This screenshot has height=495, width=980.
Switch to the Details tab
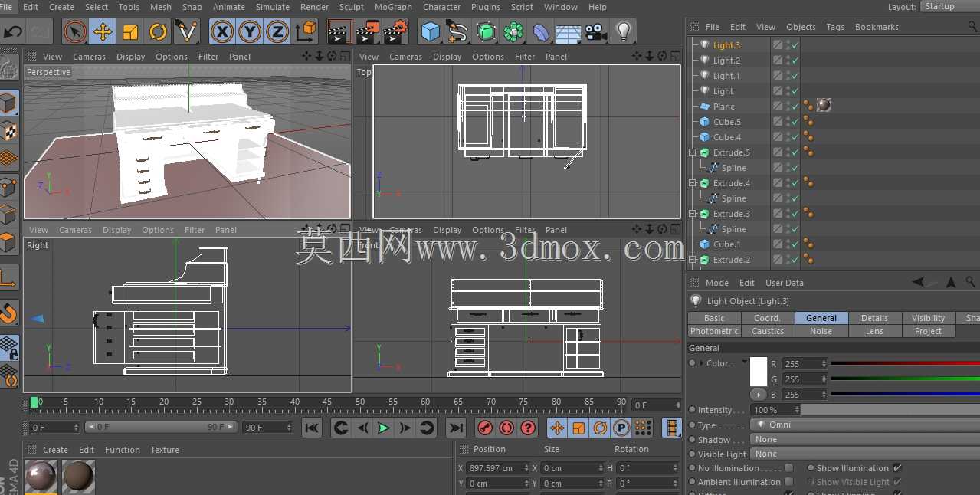[x=874, y=318]
